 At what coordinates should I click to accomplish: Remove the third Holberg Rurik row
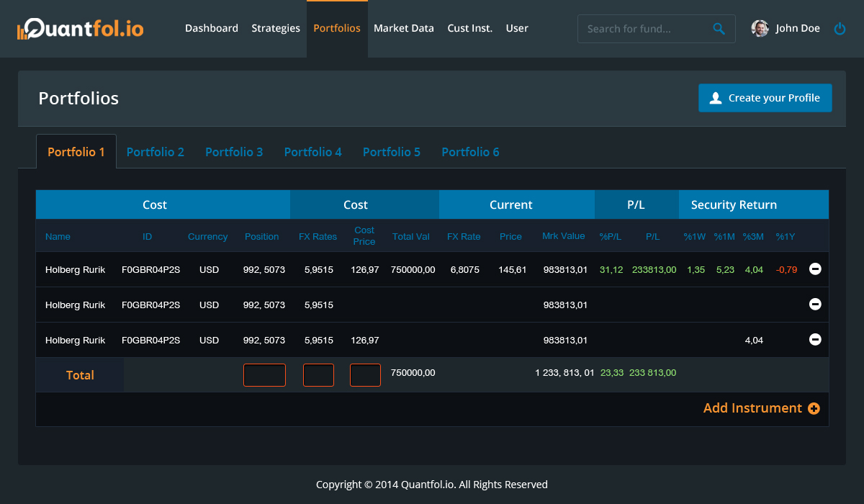pyautogui.click(x=815, y=339)
